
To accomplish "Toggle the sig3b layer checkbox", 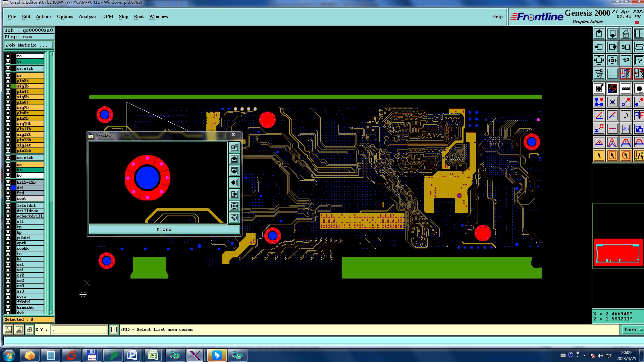I will 8,86.
